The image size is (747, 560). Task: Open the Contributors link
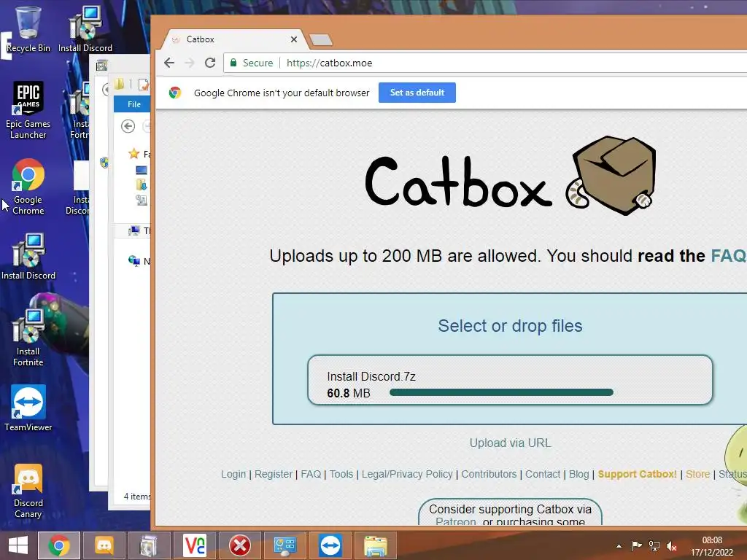pyautogui.click(x=489, y=474)
